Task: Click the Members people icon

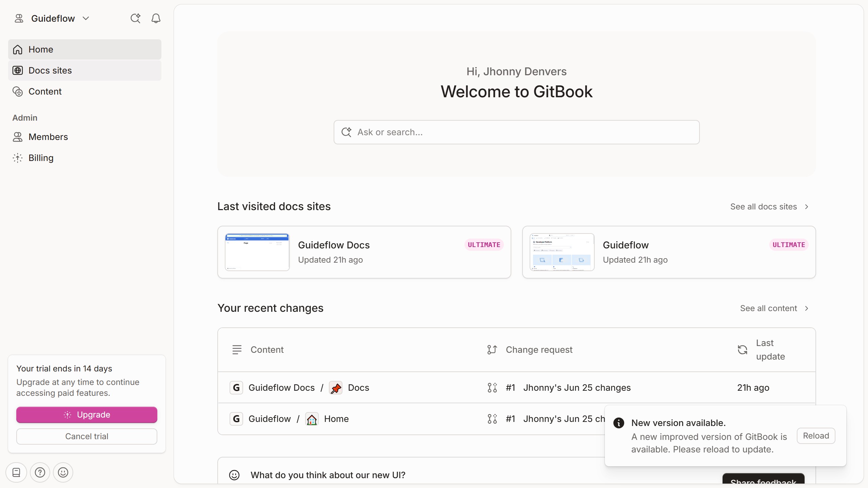Action: tap(18, 137)
